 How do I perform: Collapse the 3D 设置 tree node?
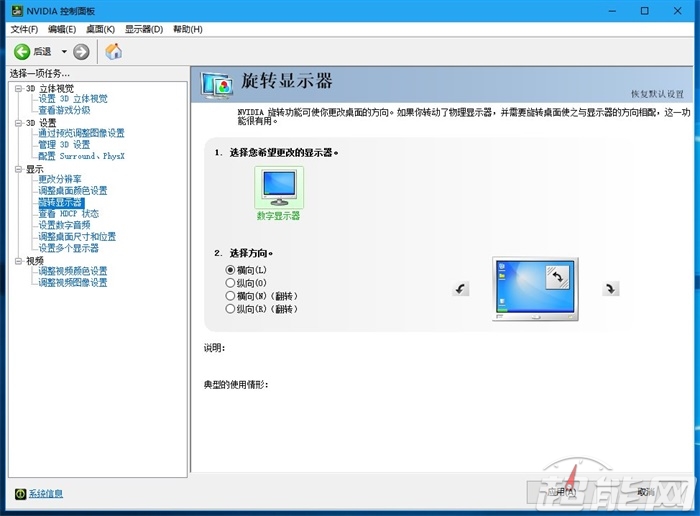[18, 123]
